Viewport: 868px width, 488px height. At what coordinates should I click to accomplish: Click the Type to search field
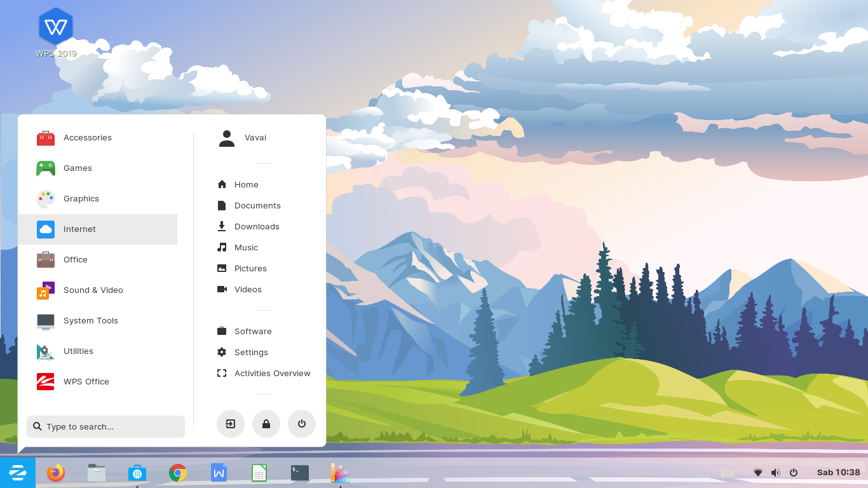[105, 426]
